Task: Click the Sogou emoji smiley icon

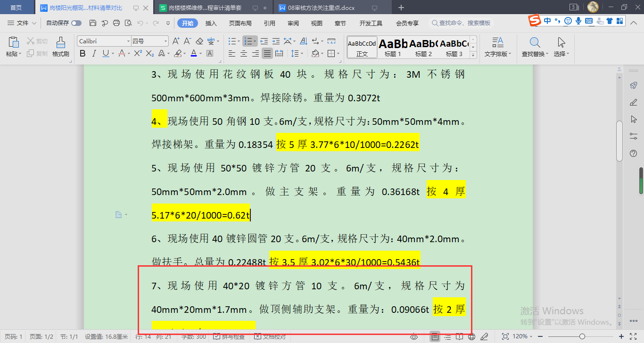Action: [568, 21]
